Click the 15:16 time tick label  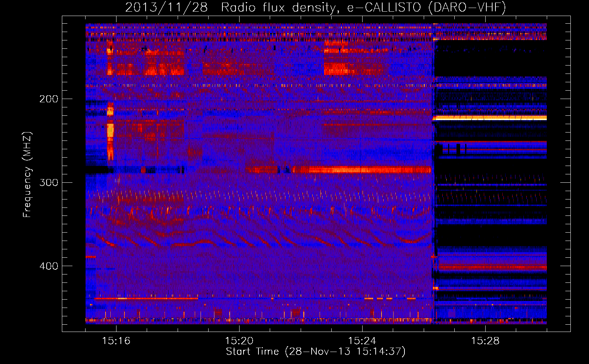point(116,341)
